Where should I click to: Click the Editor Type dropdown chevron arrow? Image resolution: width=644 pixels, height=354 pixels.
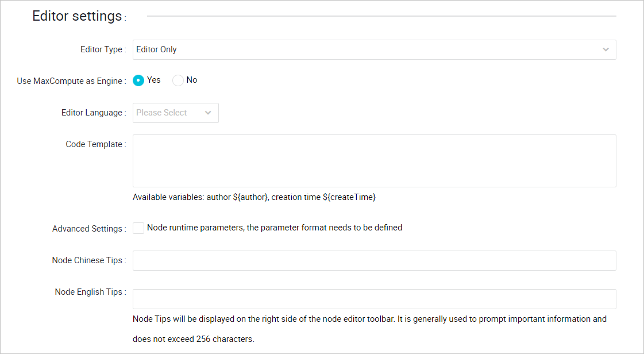pos(606,49)
